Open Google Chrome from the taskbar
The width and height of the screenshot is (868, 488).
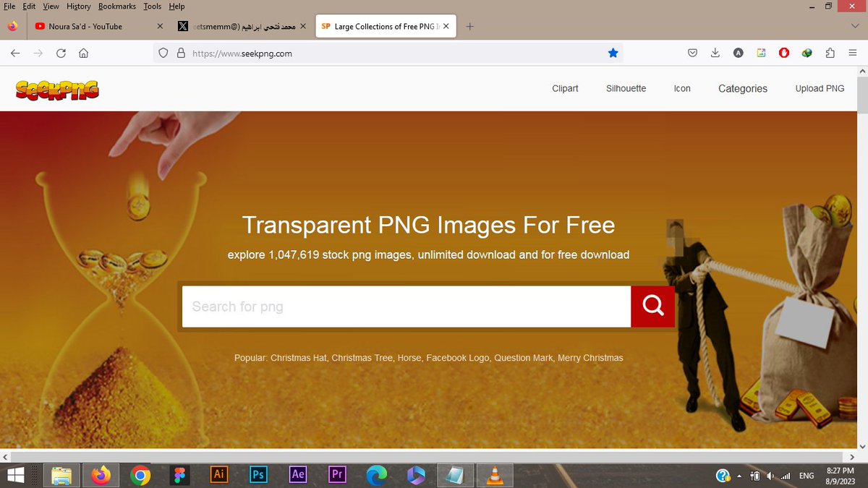(x=140, y=475)
